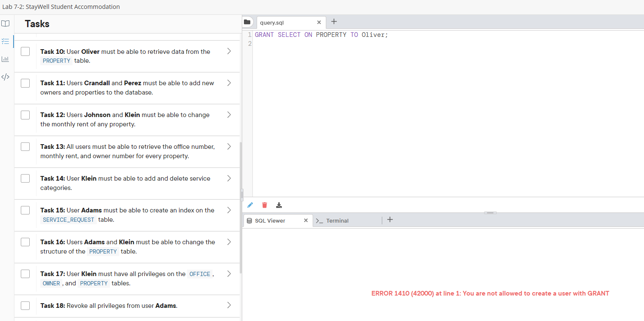Click the Lab 7-2 StayWell title text
Screen dimensions: 644x321
click(x=61, y=7)
